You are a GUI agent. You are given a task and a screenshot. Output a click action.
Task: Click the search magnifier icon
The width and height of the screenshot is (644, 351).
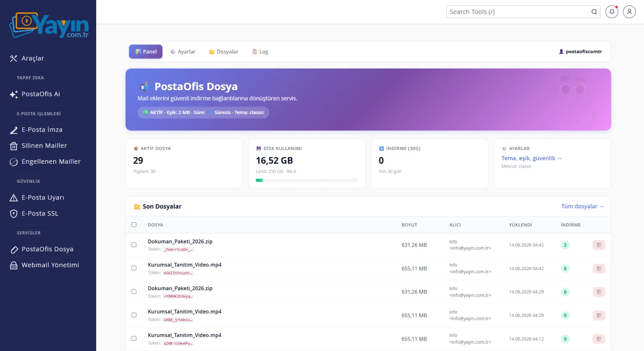594,12
